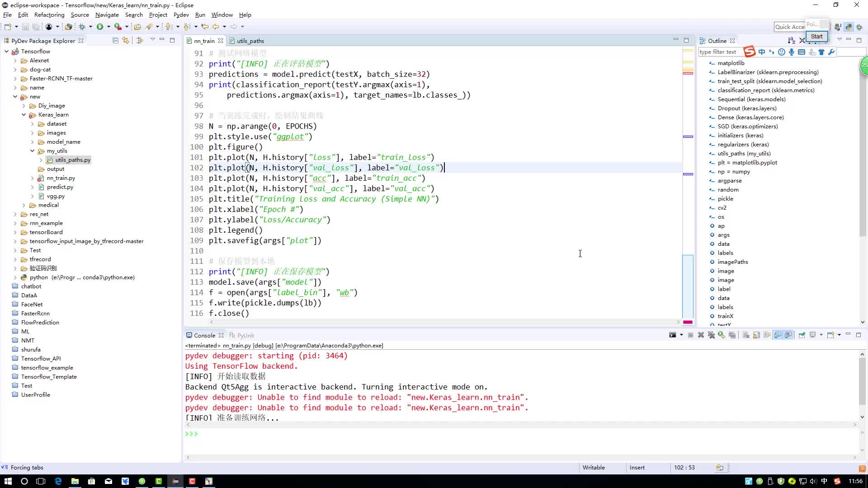This screenshot has height=488, width=868.
Task: Open the Sogou IME soft keyboard
Action: (x=802, y=52)
